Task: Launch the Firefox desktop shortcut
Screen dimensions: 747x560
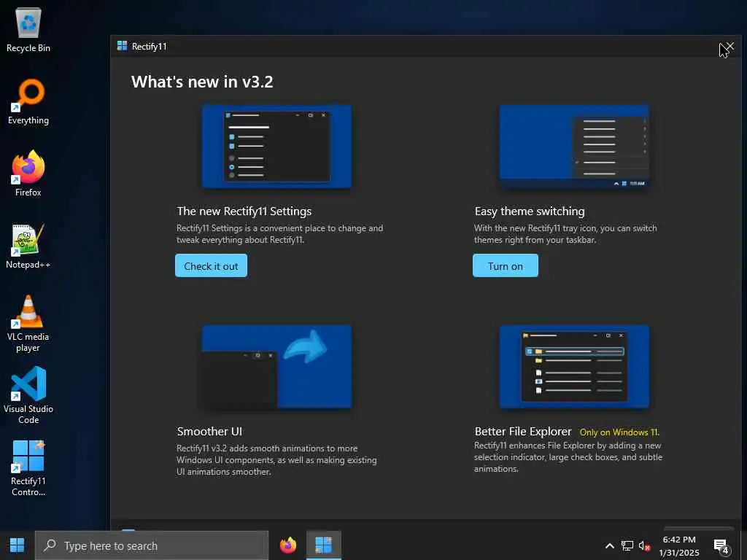Action: click(x=28, y=174)
